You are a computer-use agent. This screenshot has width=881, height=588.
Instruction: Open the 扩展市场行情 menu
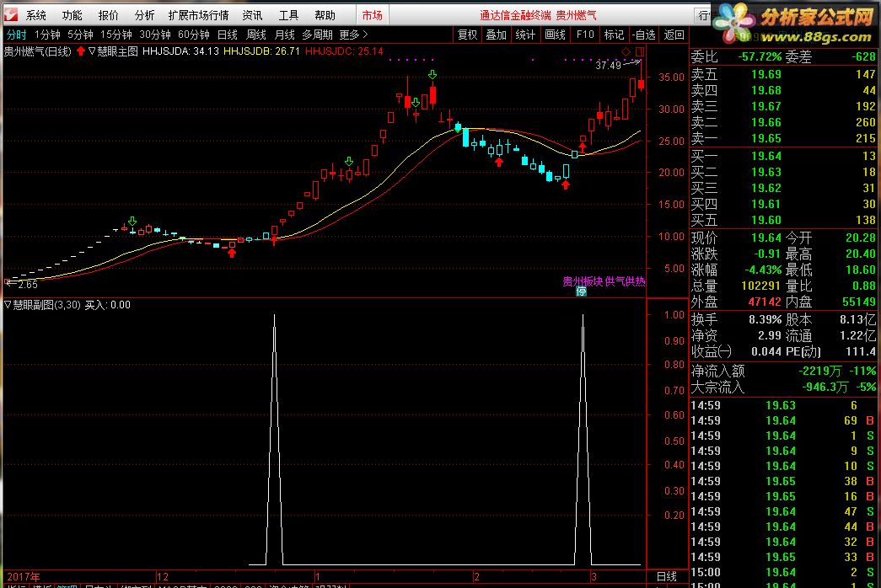click(x=198, y=15)
